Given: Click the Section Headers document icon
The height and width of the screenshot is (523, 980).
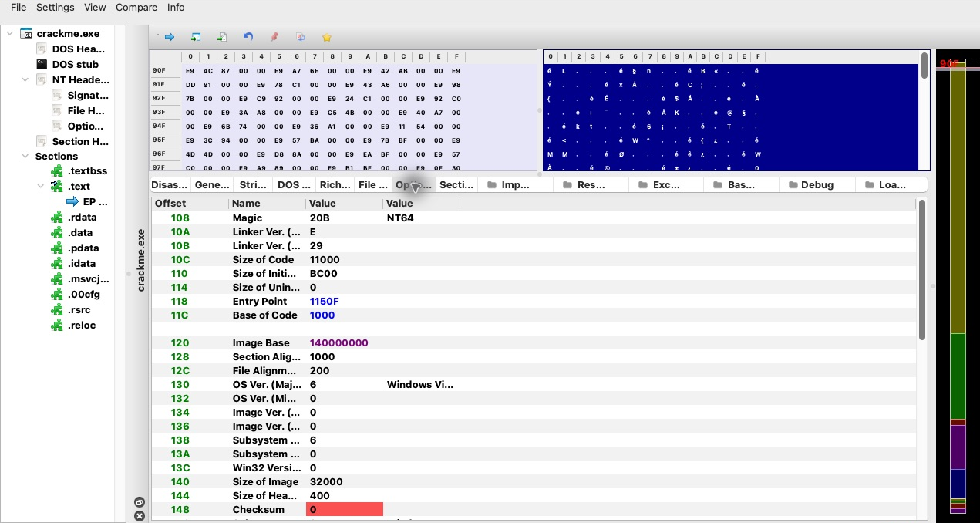Looking at the screenshot, I should [42, 142].
